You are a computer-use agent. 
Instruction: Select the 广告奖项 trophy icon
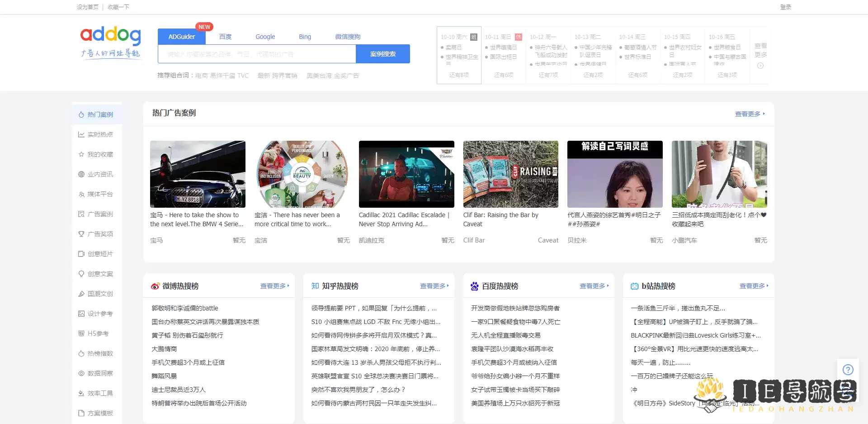click(80, 233)
